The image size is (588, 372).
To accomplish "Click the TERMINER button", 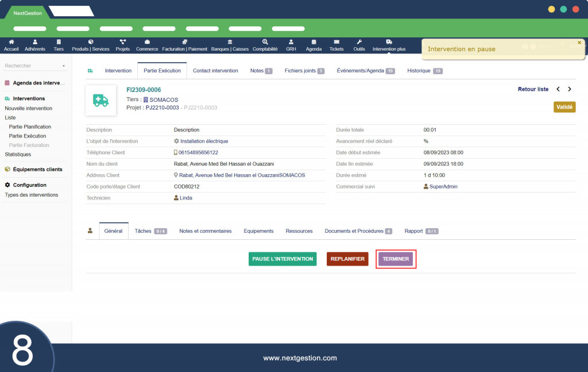I will [x=396, y=259].
